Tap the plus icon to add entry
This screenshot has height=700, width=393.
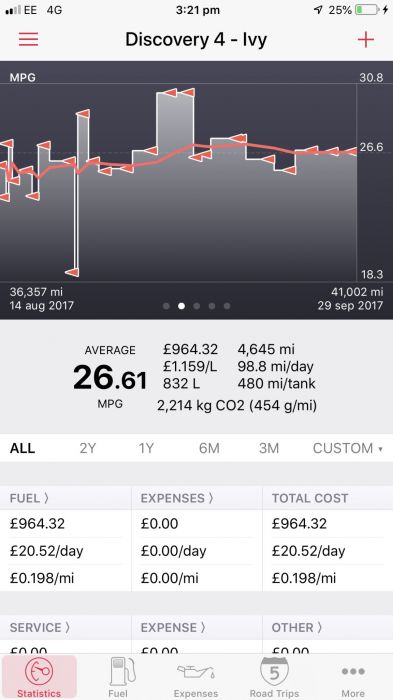click(365, 40)
